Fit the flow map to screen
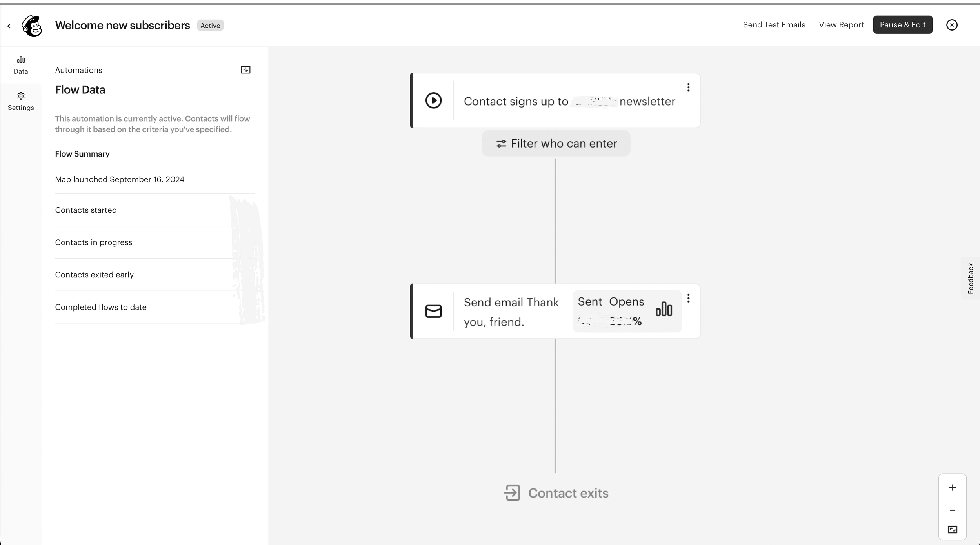980x545 pixels. click(x=952, y=530)
